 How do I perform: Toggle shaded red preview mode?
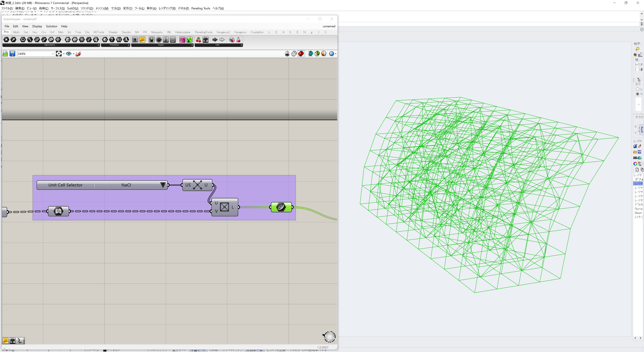(x=301, y=54)
